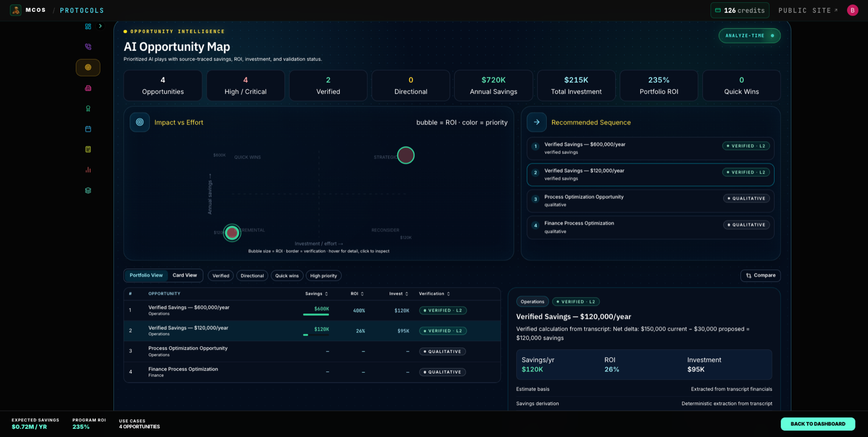This screenshot has width=868, height=437.
Task: Click the $600K savings progress bar
Action: pos(316,314)
